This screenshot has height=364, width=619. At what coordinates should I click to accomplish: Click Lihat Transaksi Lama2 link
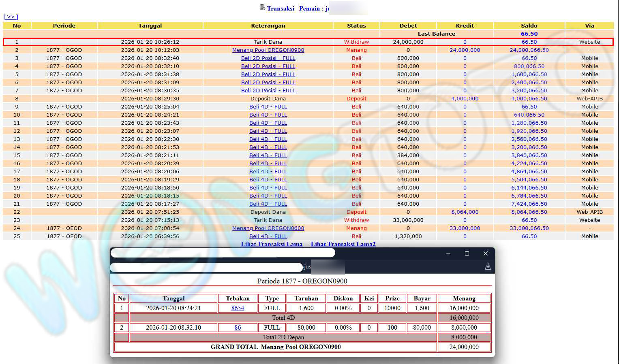(343, 244)
